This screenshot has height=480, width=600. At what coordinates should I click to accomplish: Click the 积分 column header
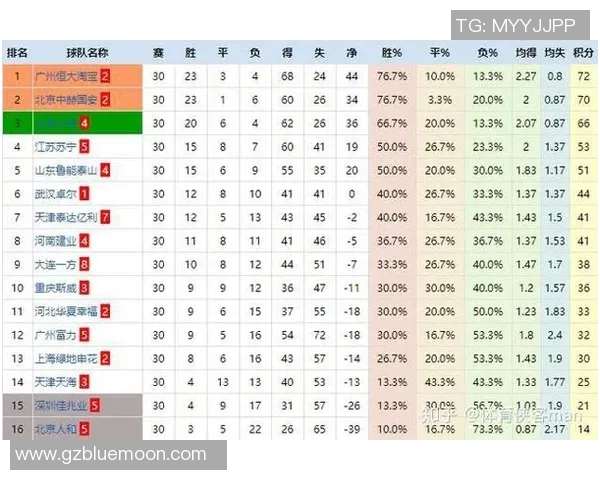pos(583,53)
